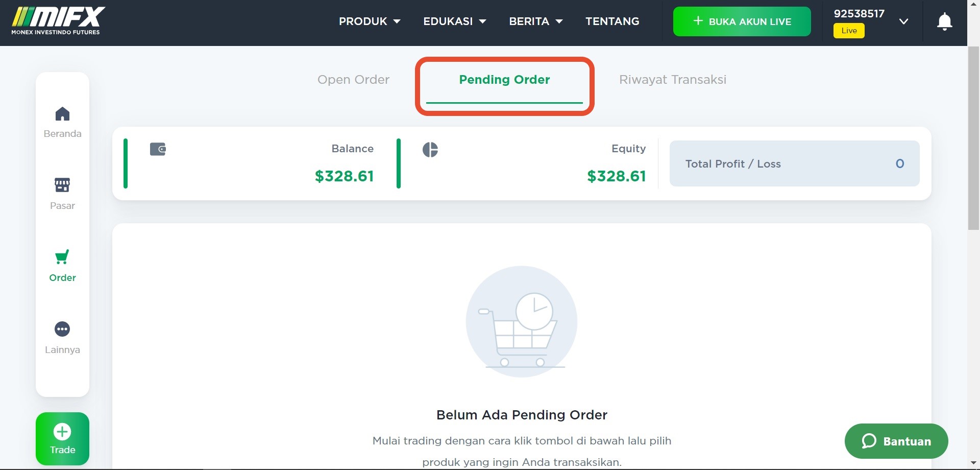Select the Pending Order tab

(x=504, y=80)
